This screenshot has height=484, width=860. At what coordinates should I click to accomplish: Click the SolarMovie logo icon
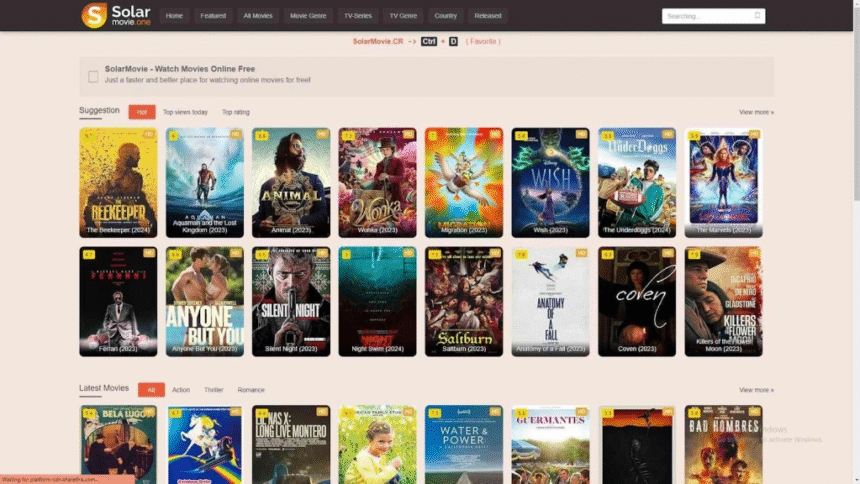[x=94, y=15]
